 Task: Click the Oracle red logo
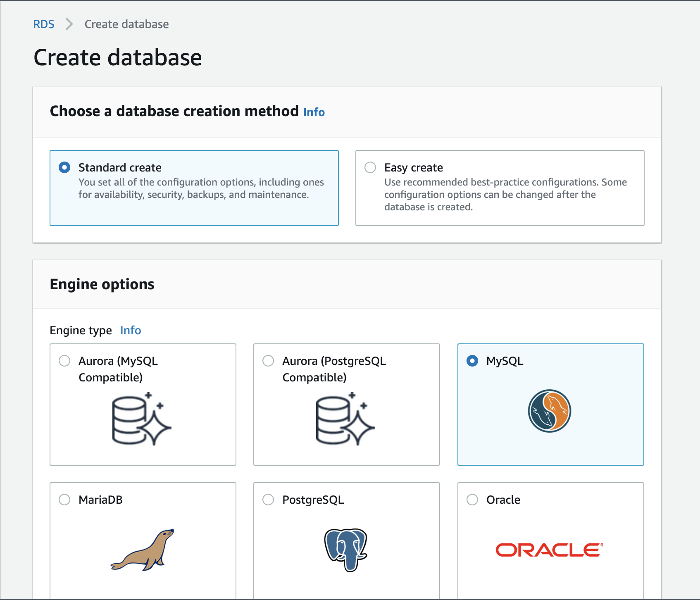point(549,550)
